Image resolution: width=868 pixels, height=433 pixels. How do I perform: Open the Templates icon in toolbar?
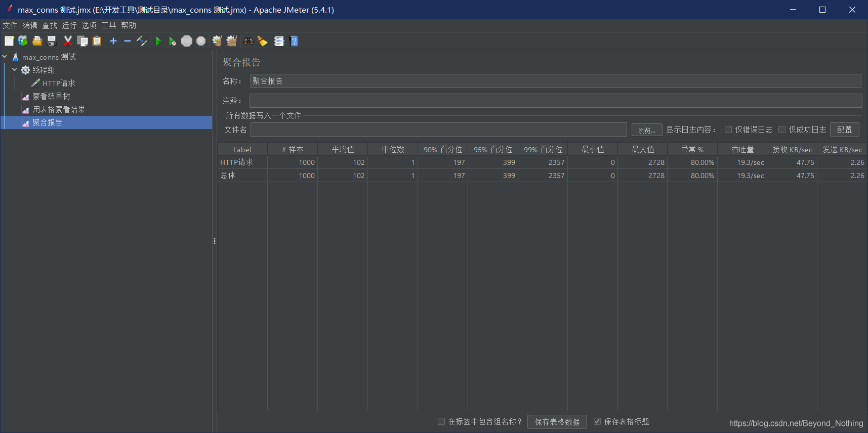[23, 41]
